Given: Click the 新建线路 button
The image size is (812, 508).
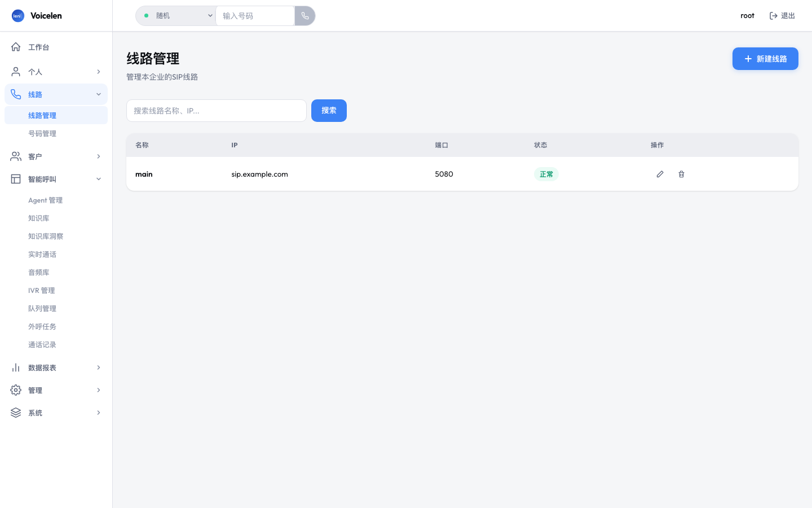Looking at the screenshot, I should point(765,59).
